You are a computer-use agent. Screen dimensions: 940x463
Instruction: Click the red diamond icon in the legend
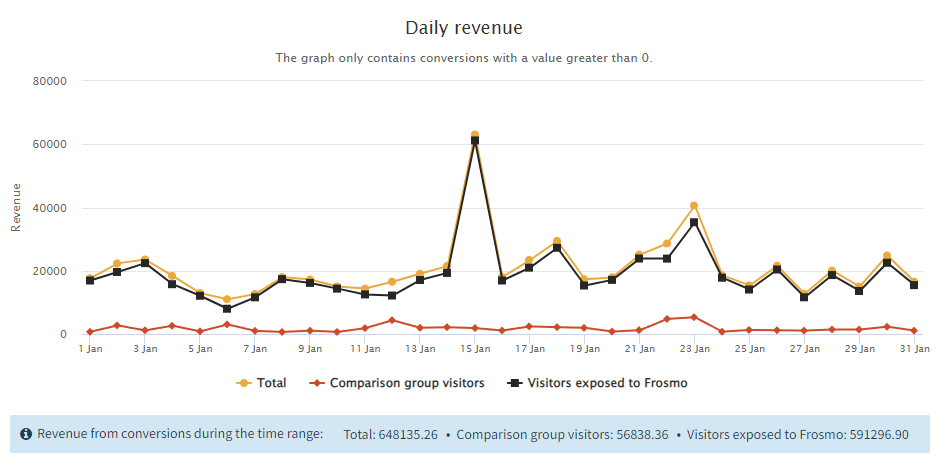point(314,383)
